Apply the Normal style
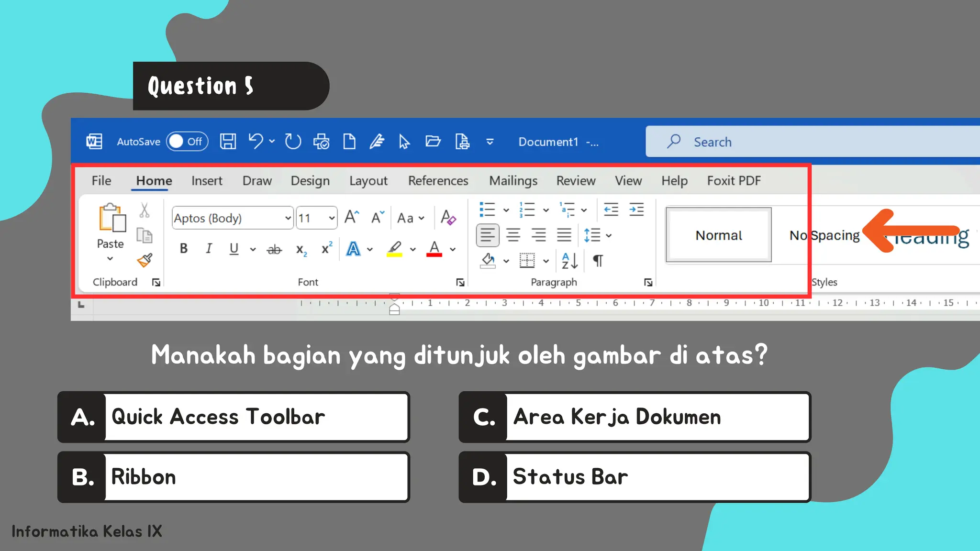The width and height of the screenshot is (980, 551). click(x=719, y=235)
